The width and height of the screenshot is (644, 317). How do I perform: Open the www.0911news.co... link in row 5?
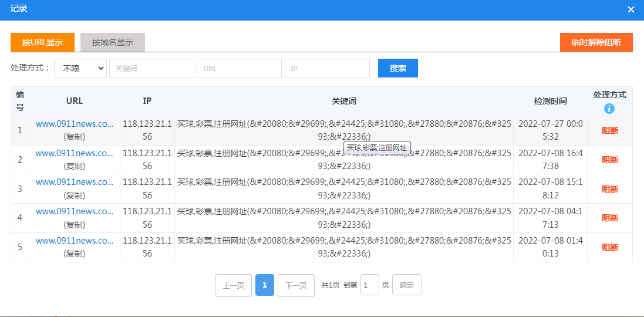pos(74,241)
